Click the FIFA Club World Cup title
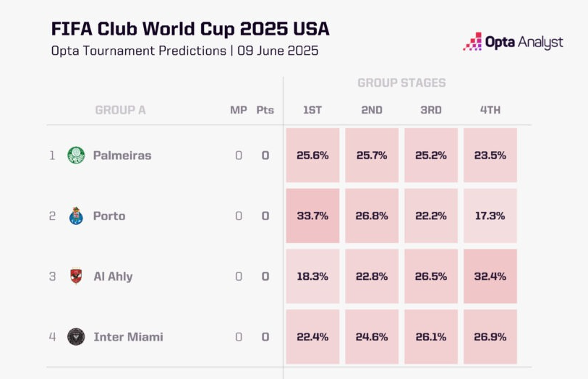 coord(190,29)
